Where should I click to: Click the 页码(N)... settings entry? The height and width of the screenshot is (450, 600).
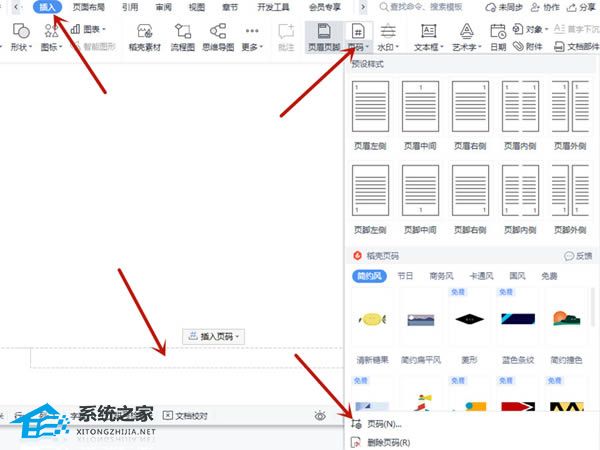coord(377,424)
